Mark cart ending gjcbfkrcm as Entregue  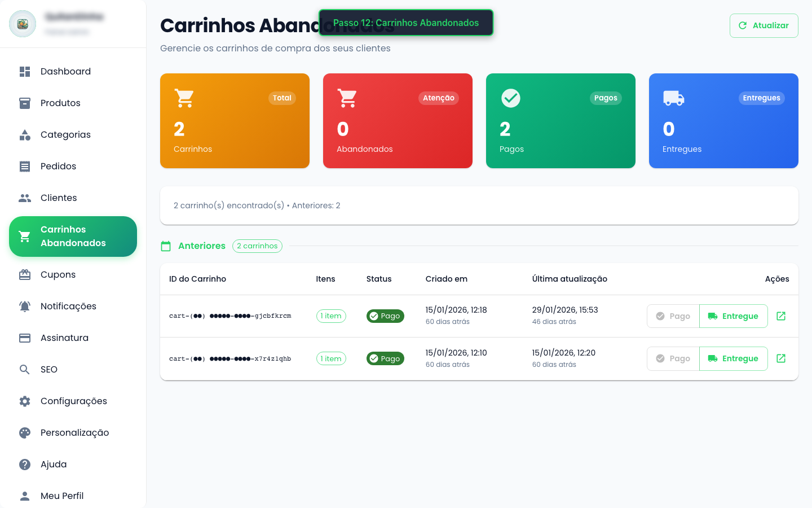(x=734, y=316)
